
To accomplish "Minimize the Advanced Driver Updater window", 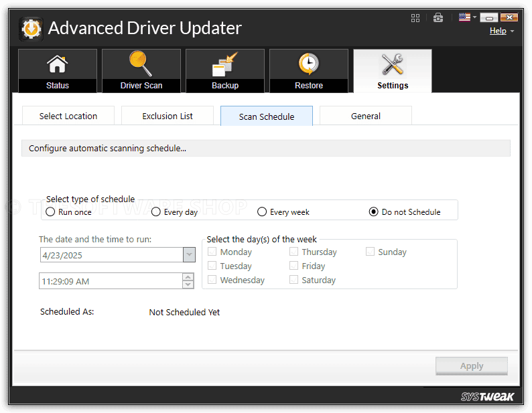I will tap(489, 17).
